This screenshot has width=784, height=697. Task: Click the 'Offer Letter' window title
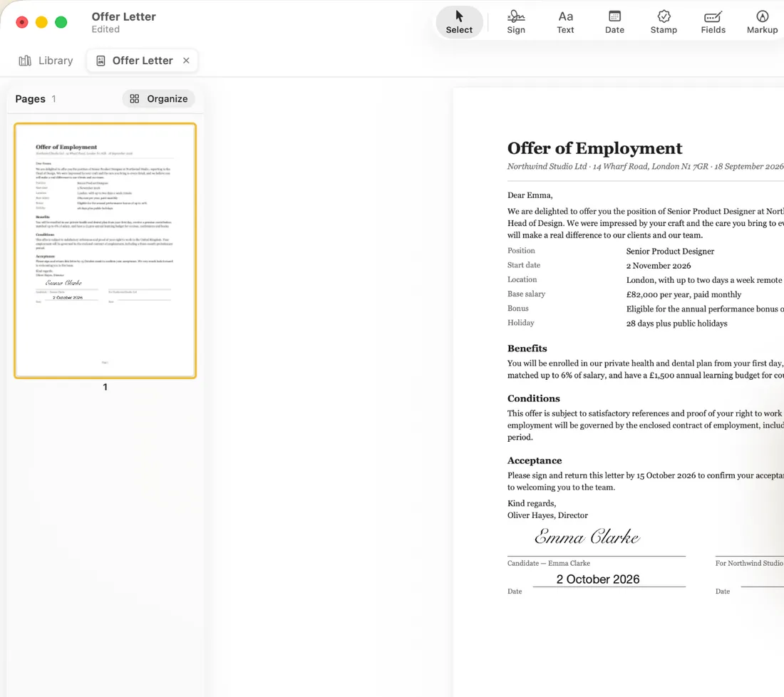(x=123, y=16)
